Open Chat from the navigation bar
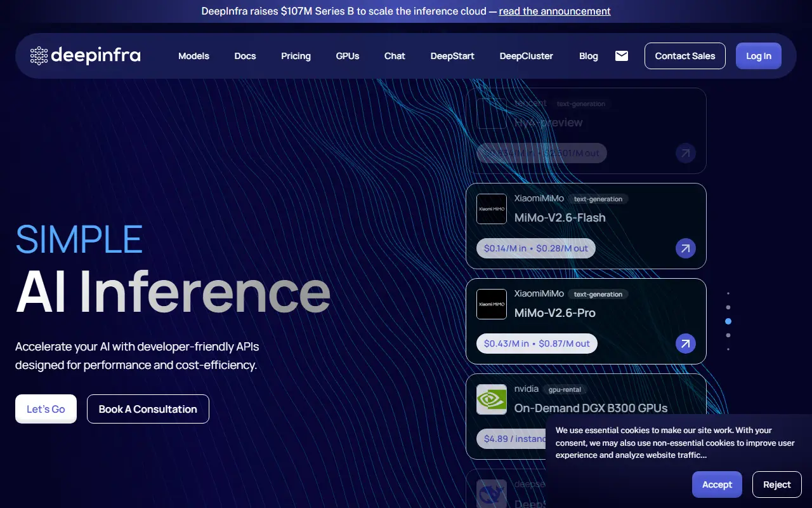 coord(395,56)
